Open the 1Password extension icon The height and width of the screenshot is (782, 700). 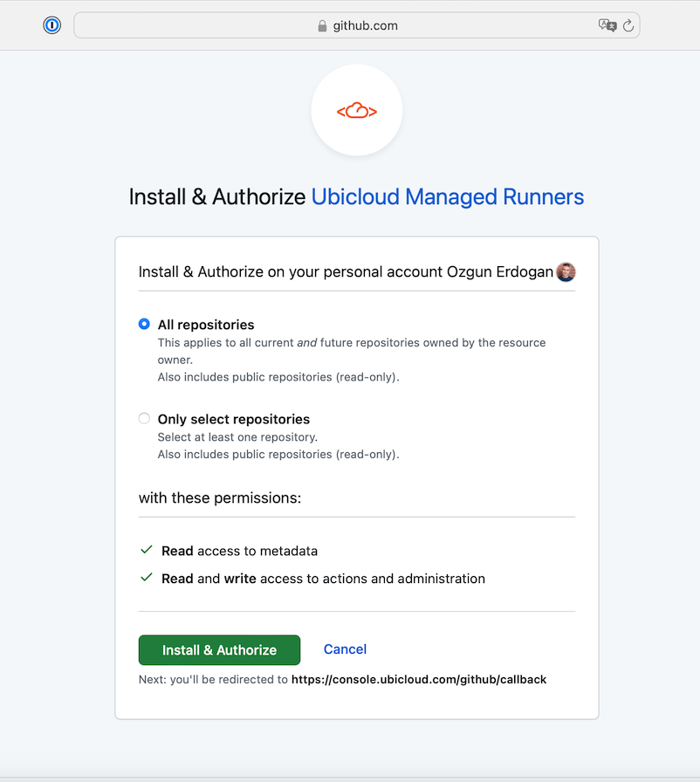coord(51,25)
